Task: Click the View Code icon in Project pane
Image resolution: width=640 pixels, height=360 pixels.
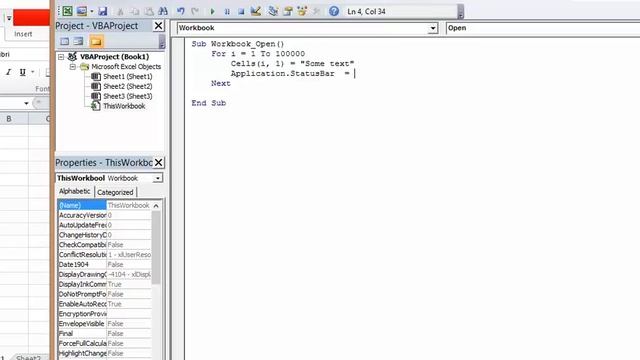Action: pos(64,41)
